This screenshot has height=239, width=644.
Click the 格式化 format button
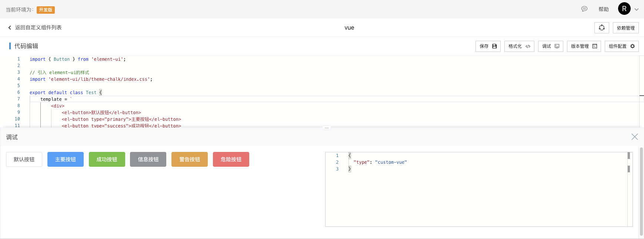pyautogui.click(x=519, y=46)
